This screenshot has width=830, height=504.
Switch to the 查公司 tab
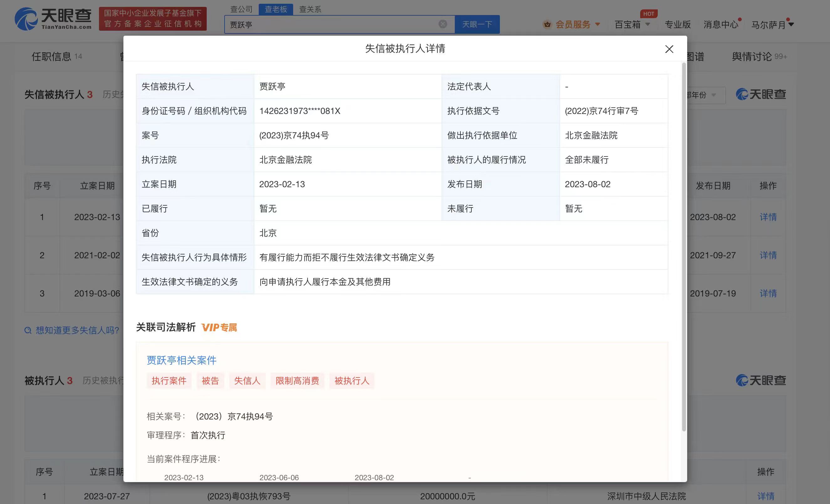[x=241, y=9]
